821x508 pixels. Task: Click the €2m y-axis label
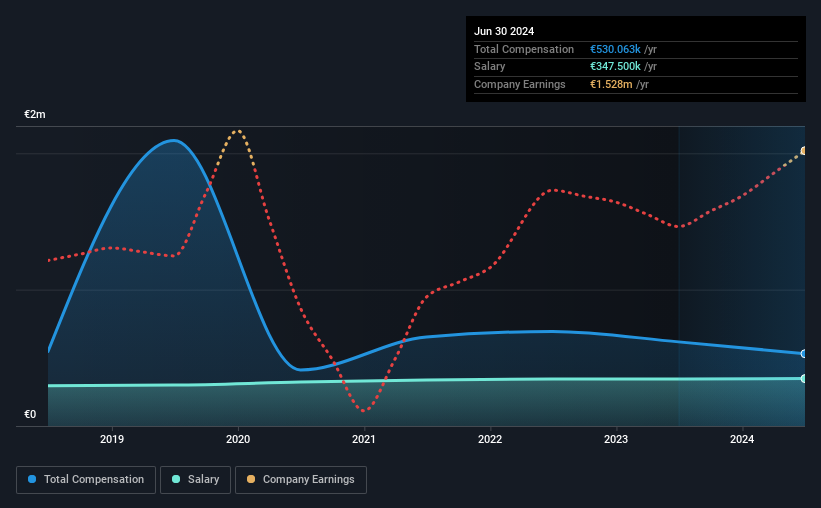tap(35, 114)
